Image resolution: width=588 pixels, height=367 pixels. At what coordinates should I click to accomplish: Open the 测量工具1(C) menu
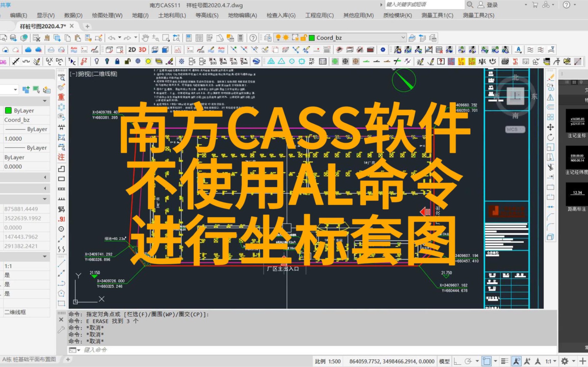[437, 15]
